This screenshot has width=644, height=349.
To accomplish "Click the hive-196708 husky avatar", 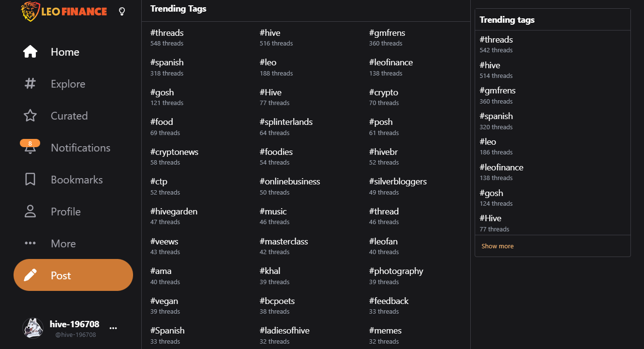I will (x=33, y=328).
